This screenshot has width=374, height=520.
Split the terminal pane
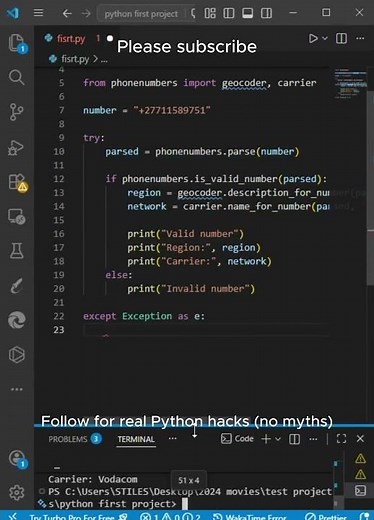(294, 439)
